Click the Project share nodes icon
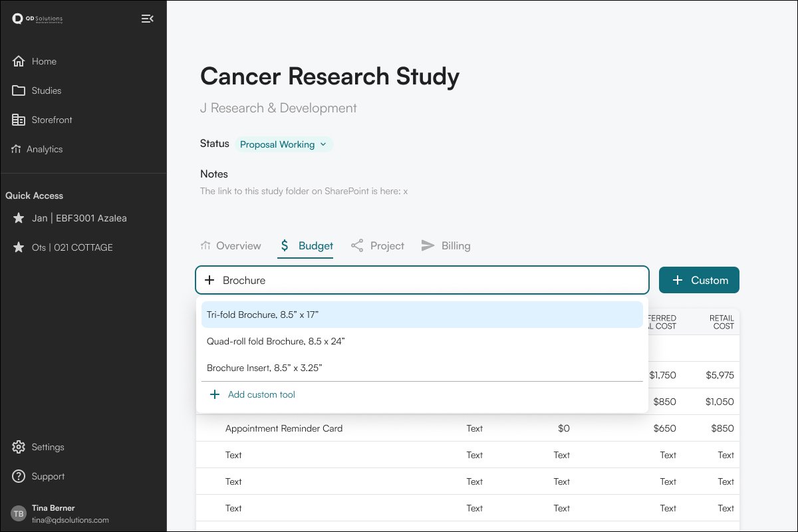Viewport: 798px width, 532px height. click(357, 246)
